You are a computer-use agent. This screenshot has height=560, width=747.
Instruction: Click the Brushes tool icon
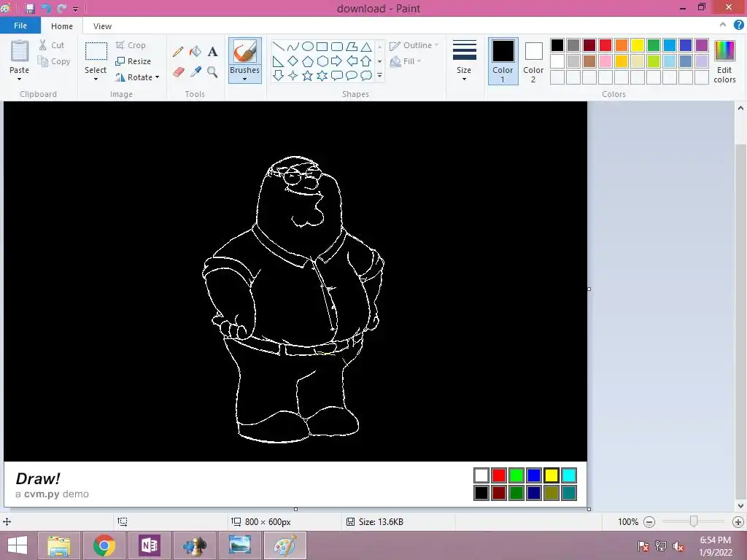coord(245,52)
